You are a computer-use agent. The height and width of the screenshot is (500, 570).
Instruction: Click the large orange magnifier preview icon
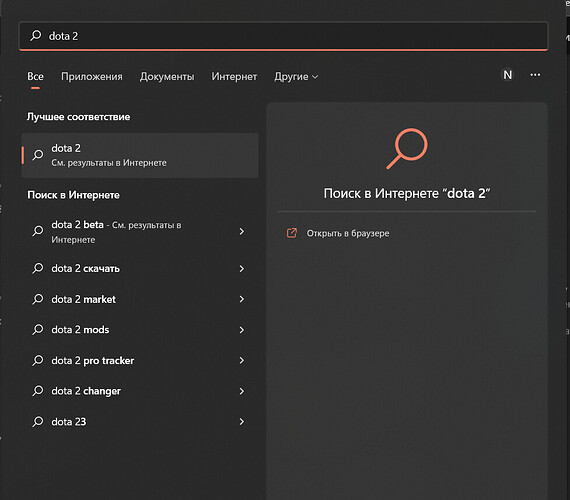coord(407,148)
